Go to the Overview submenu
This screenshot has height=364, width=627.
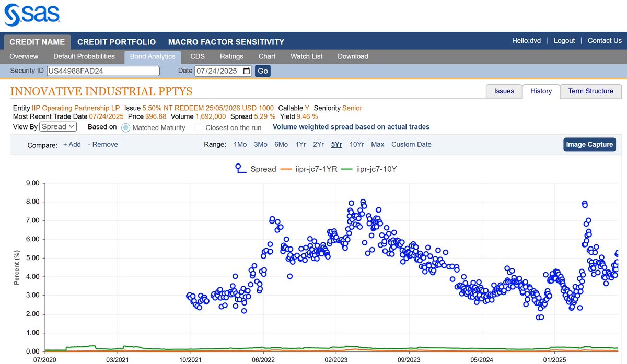click(x=24, y=56)
